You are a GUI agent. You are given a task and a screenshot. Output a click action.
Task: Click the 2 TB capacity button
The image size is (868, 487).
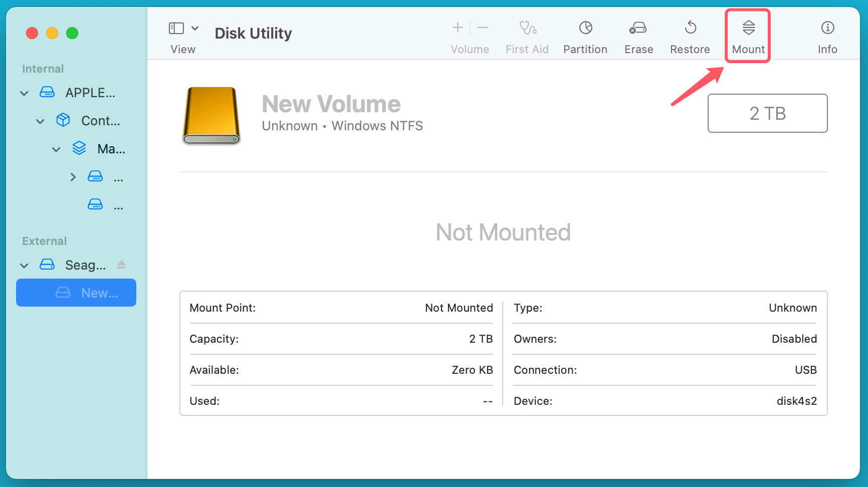click(x=767, y=113)
